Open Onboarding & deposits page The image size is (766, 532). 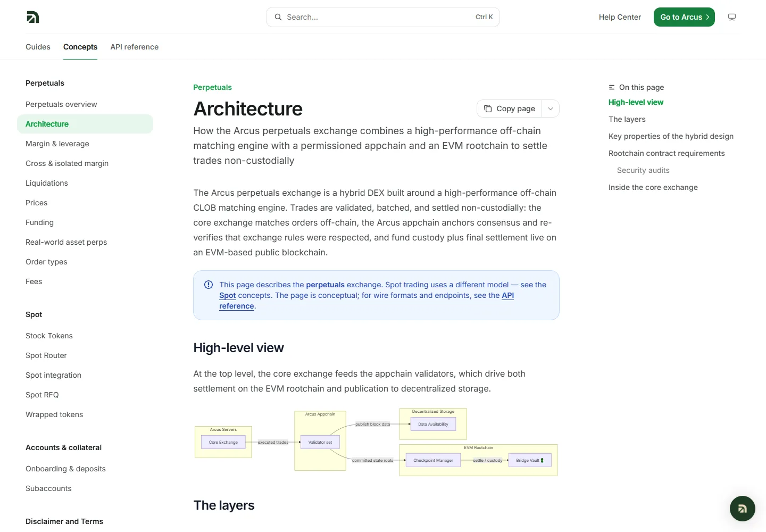coord(85,469)
